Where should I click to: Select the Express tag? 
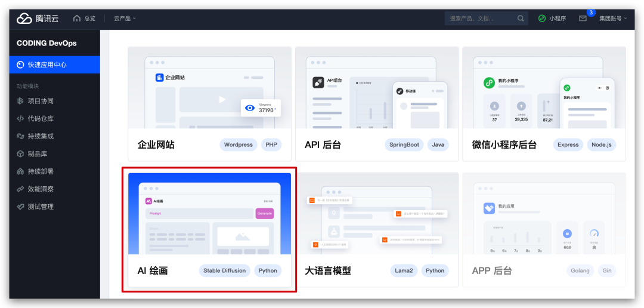(568, 144)
